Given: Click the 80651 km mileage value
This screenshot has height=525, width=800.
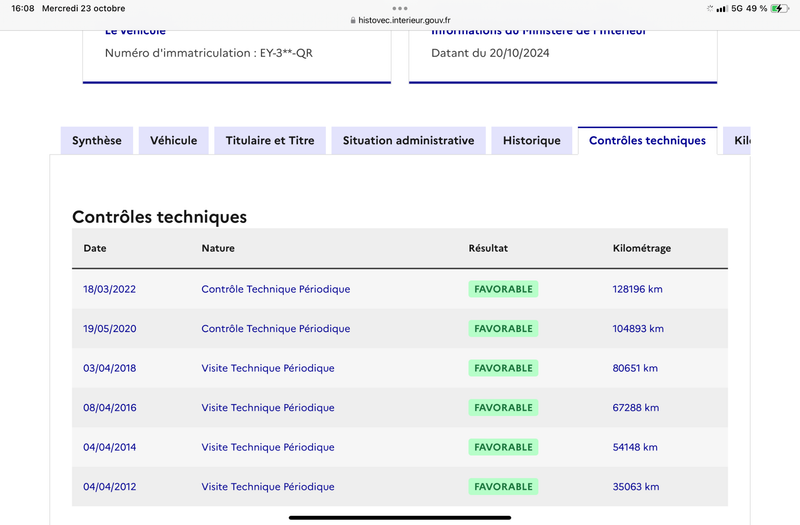Looking at the screenshot, I should point(635,368).
